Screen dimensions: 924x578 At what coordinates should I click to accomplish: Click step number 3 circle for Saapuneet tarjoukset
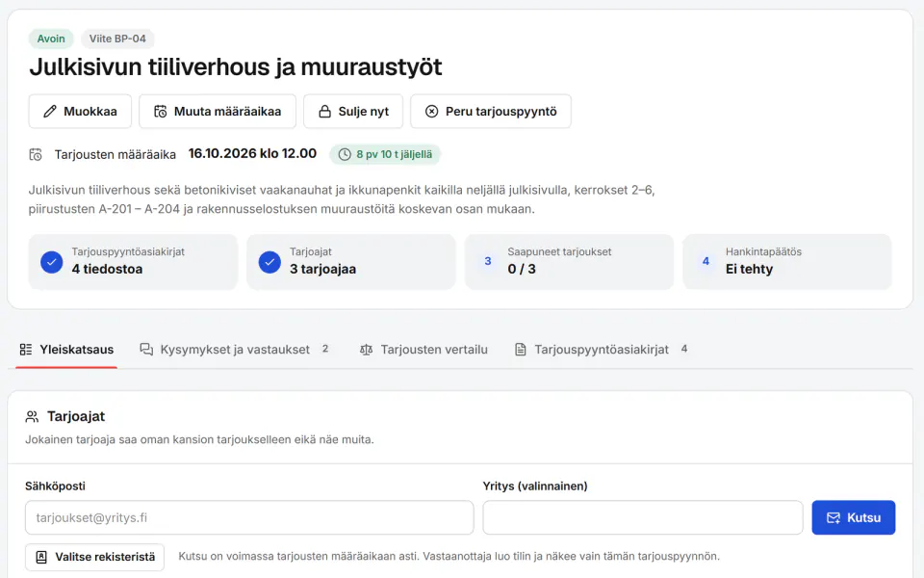pyautogui.click(x=487, y=261)
